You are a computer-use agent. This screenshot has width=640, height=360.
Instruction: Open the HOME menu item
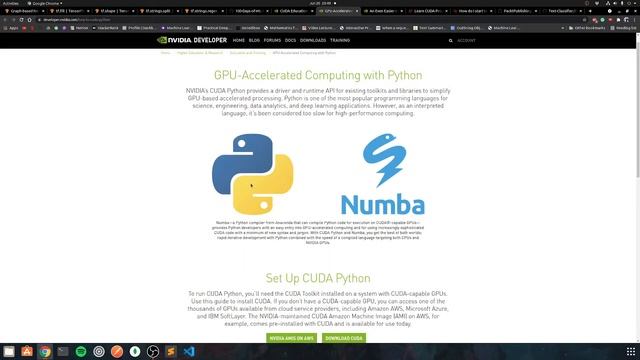pos(238,40)
